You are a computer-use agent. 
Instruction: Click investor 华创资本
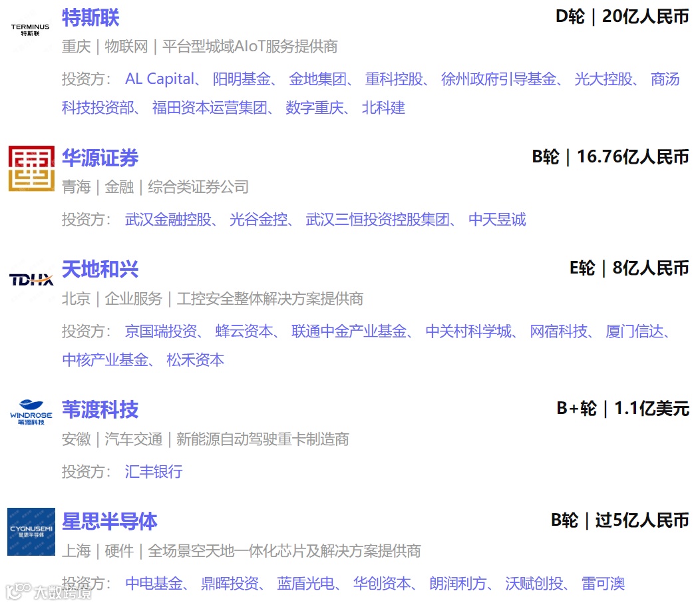pyautogui.click(x=382, y=584)
